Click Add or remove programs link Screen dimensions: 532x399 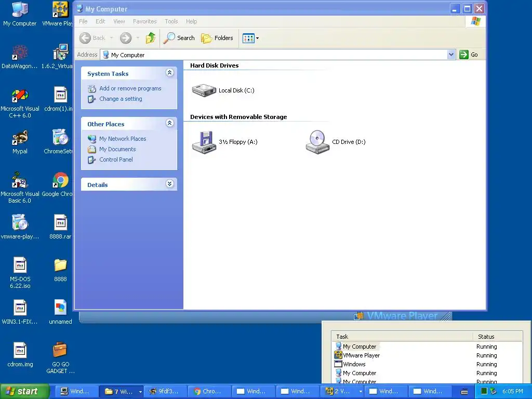tap(130, 88)
